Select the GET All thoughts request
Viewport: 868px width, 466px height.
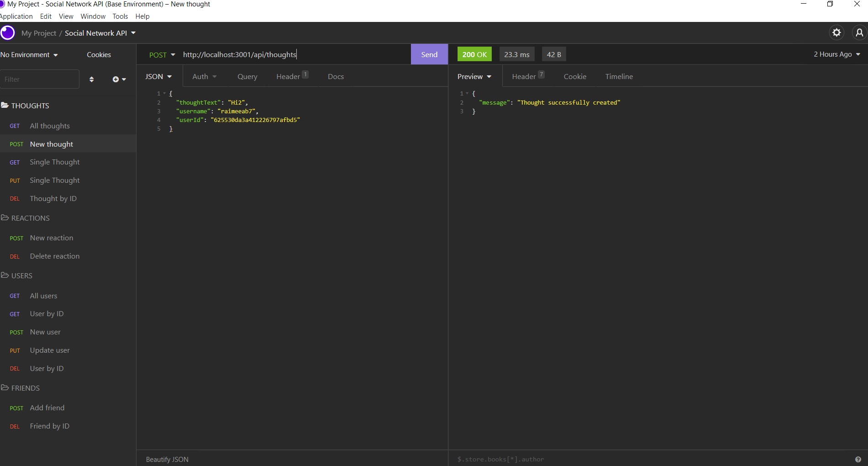(68, 126)
